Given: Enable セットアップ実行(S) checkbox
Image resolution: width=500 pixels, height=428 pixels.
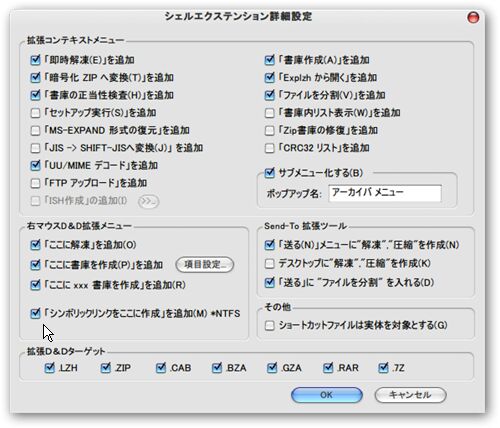Looking at the screenshot, I should click(x=35, y=113).
